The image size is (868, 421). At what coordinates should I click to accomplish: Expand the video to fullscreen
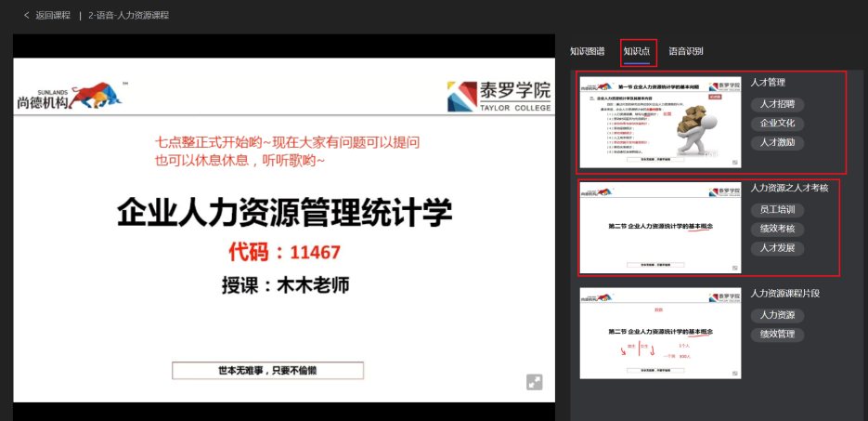(534, 382)
